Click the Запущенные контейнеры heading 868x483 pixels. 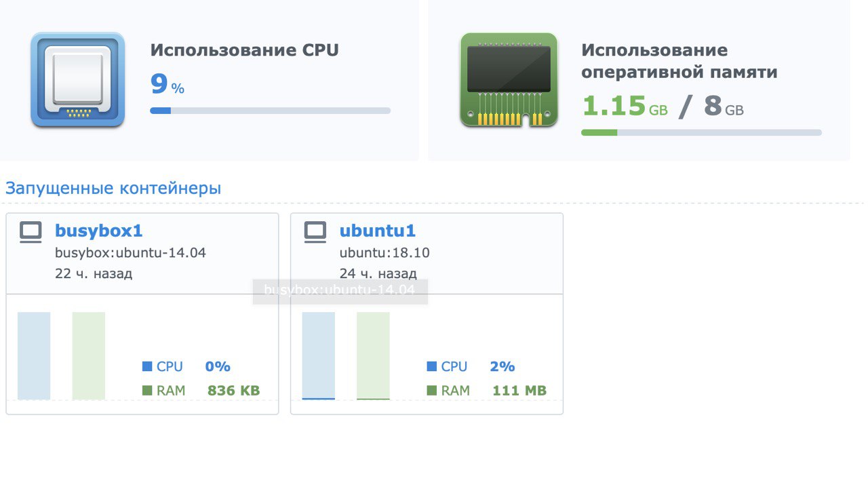pos(113,188)
